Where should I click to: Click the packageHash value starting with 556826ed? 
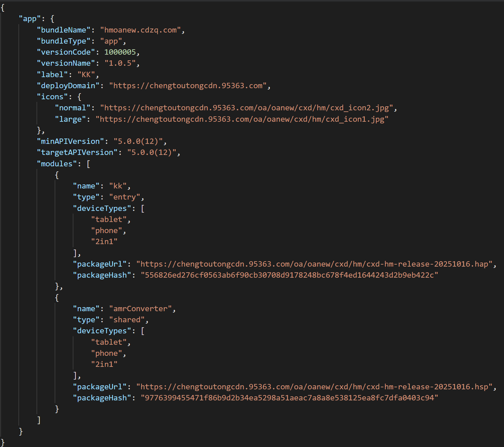click(x=289, y=275)
